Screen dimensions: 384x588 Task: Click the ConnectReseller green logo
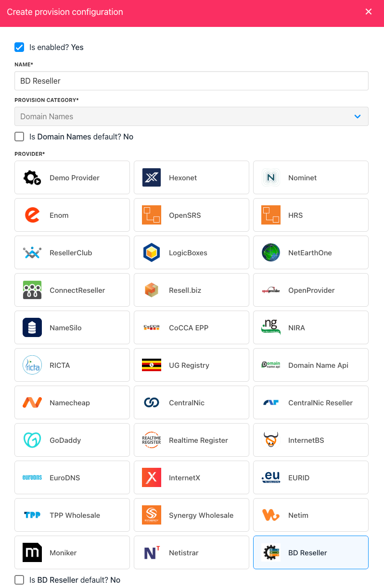coord(32,290)
